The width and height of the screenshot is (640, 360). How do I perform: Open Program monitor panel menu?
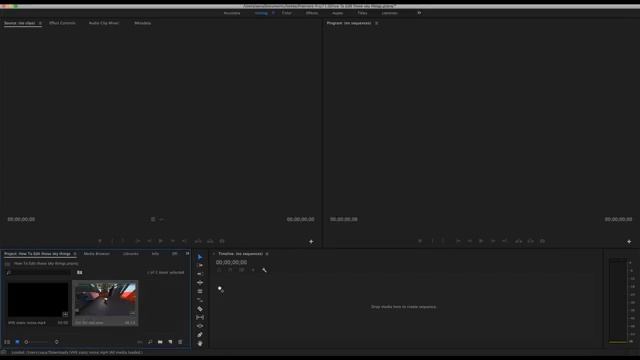pos(376,23)
